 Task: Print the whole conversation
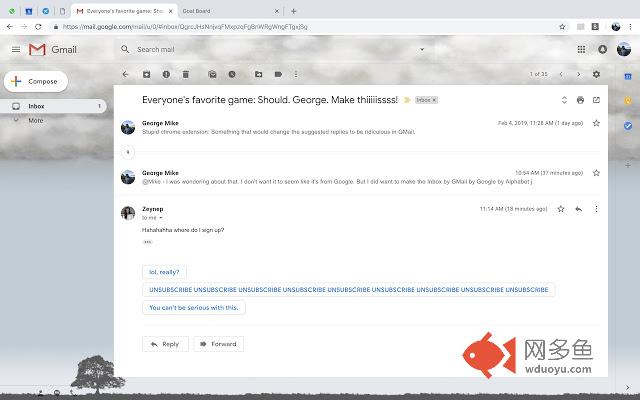click(580, 100)
